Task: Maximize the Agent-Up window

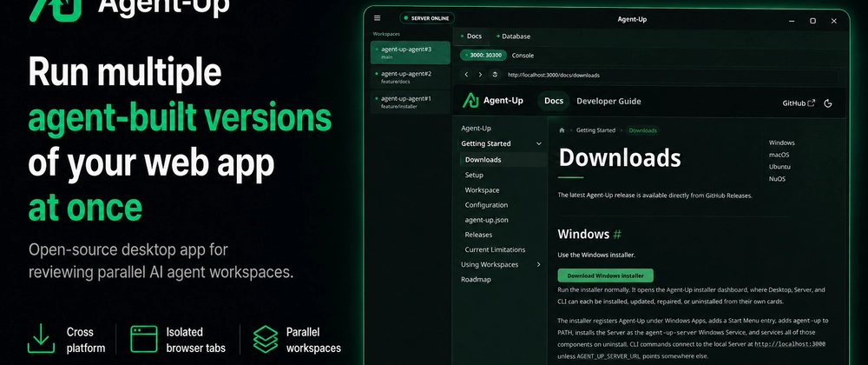Action: click(x=812, y=21)
